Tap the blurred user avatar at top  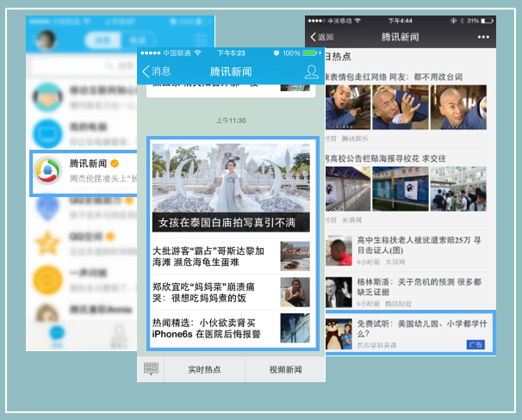[x=46, y=40]
